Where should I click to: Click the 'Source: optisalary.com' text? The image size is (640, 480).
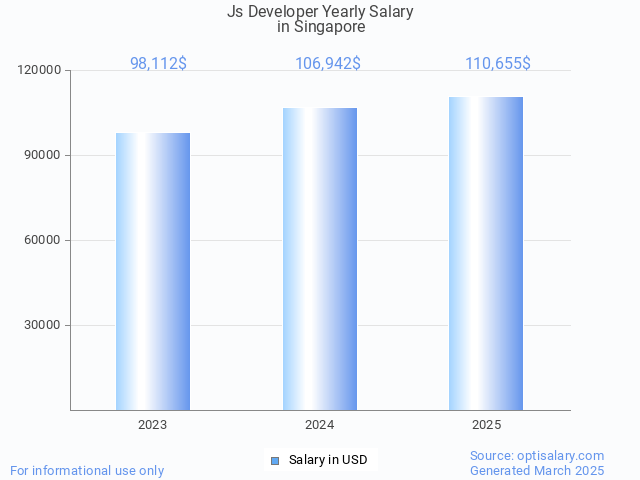pyautogui.click(x=537, y=456)
